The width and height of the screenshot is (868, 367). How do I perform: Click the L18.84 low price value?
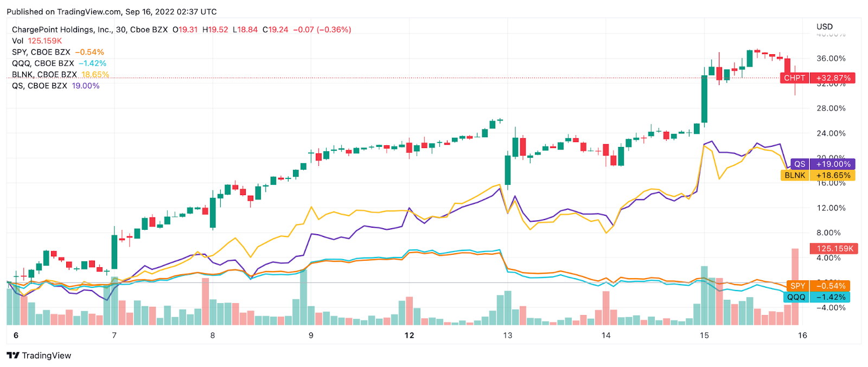tap(245, 30)
